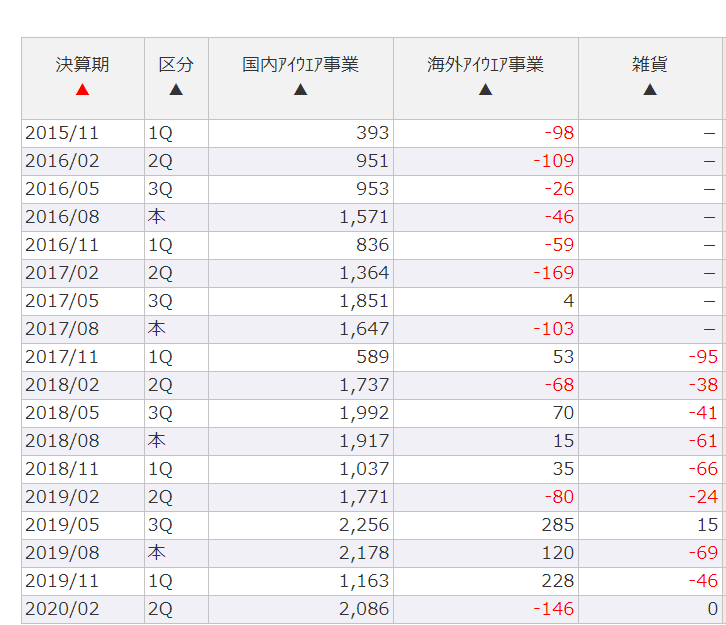Sort by 国内アイウエア事業 triangle arrow
Viewport: 726px width, 625px height.
(300, 89)
